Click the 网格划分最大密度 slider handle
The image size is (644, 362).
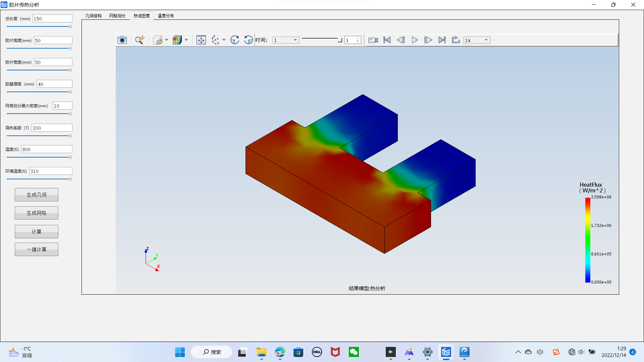(x=70, y=114)
